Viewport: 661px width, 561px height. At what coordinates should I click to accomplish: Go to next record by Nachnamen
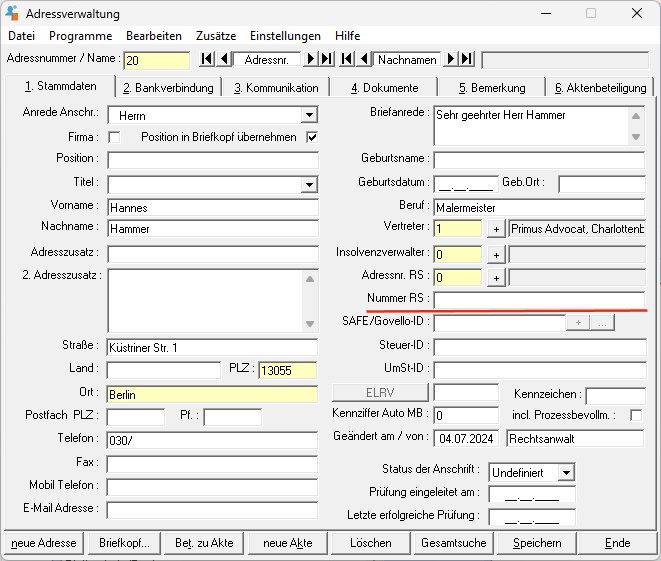(x=450, y=59)
